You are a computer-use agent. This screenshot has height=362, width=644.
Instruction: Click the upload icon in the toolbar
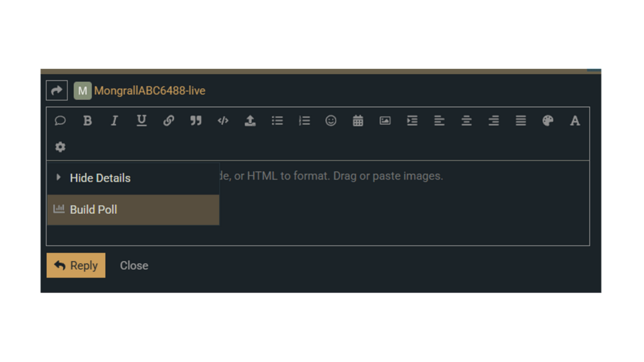pyautogui.click(x=250, y=120)
